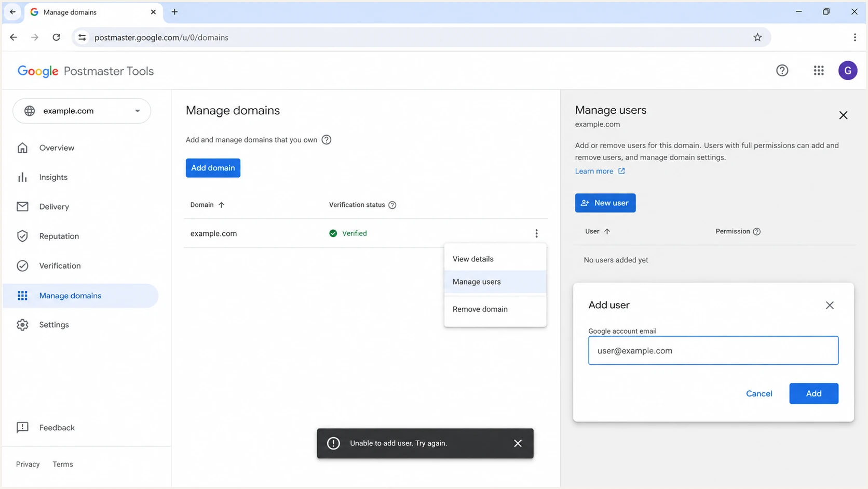Click the New user button

pyautogui.click(x=605, y=203)
